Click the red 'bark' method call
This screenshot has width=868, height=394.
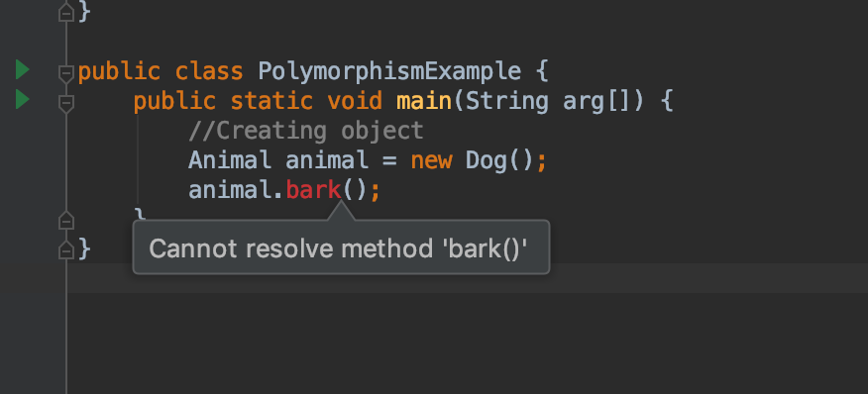pos(313,190)
